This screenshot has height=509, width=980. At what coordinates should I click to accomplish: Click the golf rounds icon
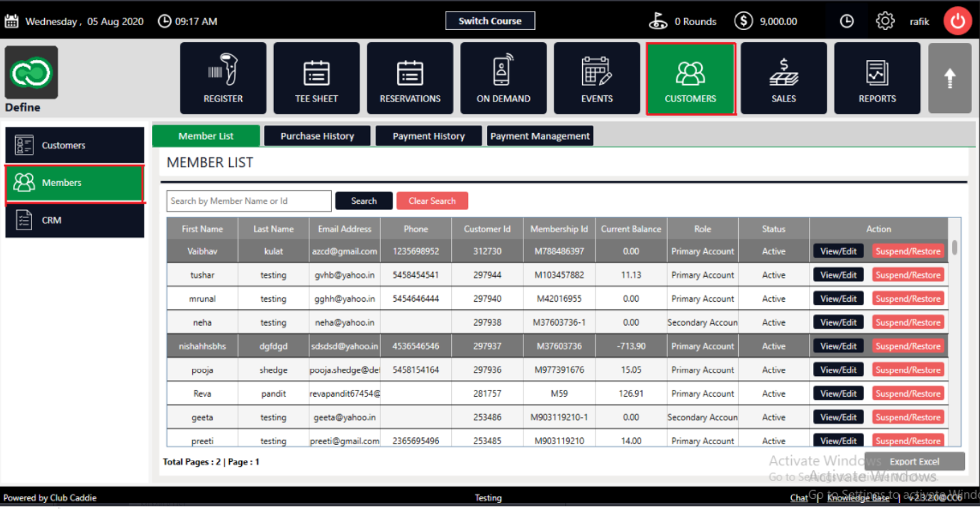coord(658,21)
